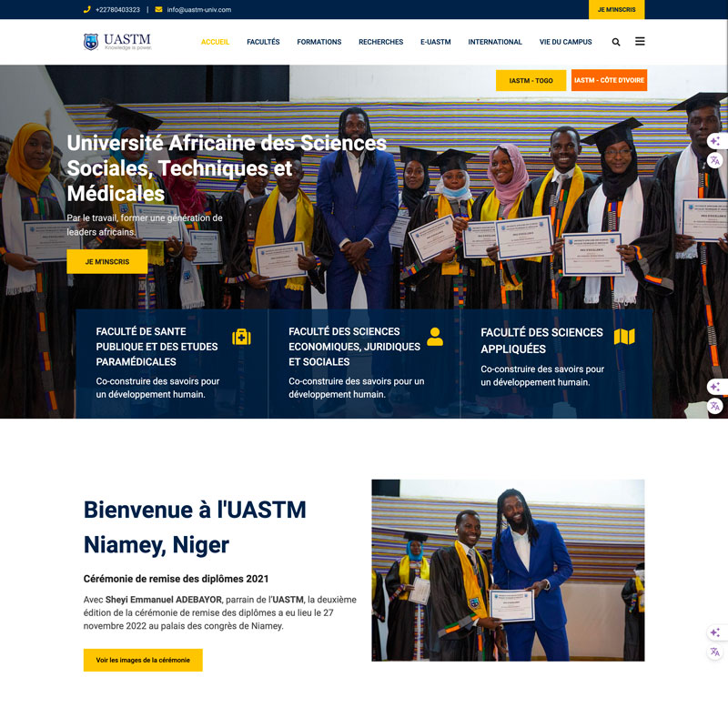This screenshot has height=728, width=728.
Task: Expand the RECHERCHES navigation dropdown
Action: click(x=380, y=42)
